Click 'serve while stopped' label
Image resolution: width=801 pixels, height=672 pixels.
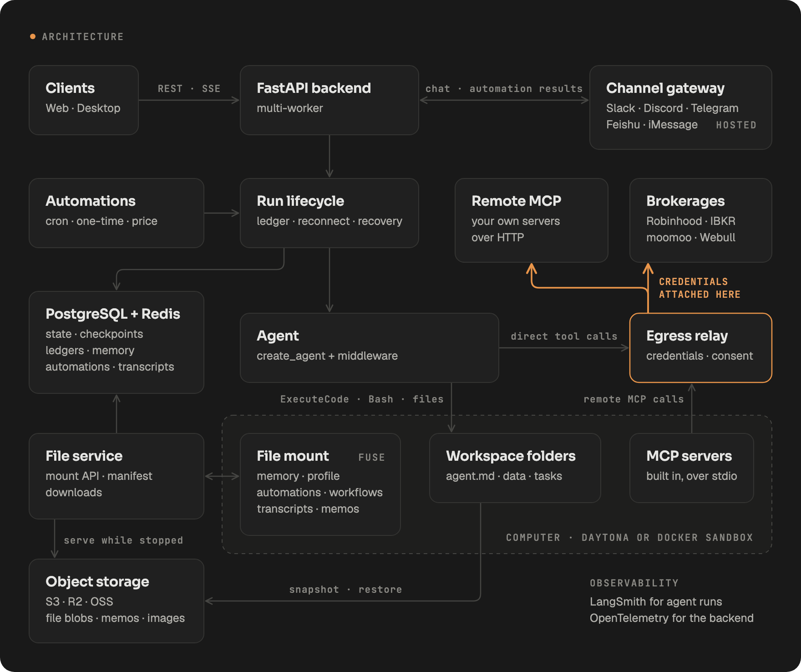(123, 540)
